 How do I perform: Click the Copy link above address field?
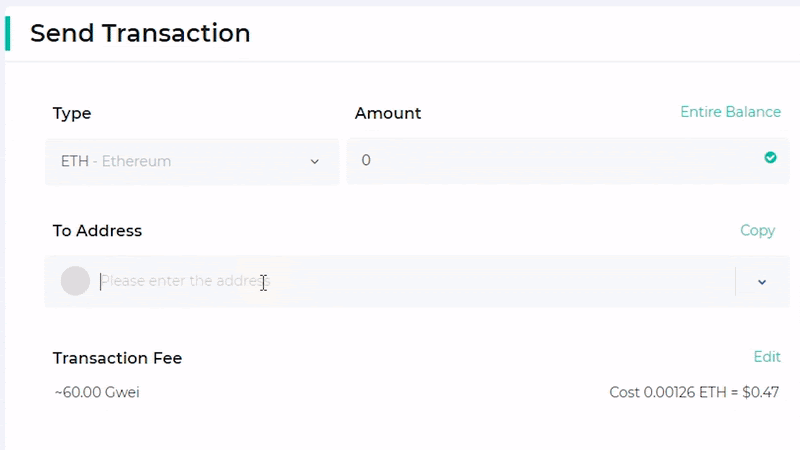(x=757, y=231)
